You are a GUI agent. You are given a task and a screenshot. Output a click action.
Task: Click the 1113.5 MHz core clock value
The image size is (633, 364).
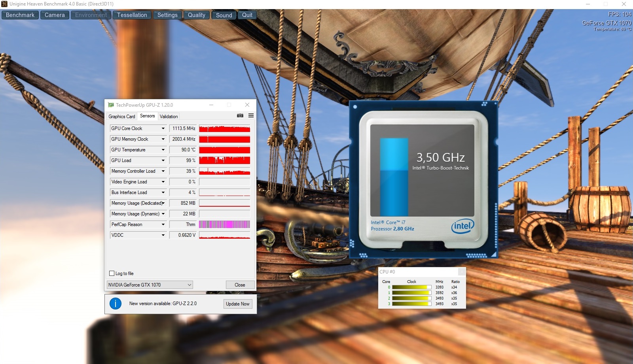pyautogui.click(x=183, y=128)
